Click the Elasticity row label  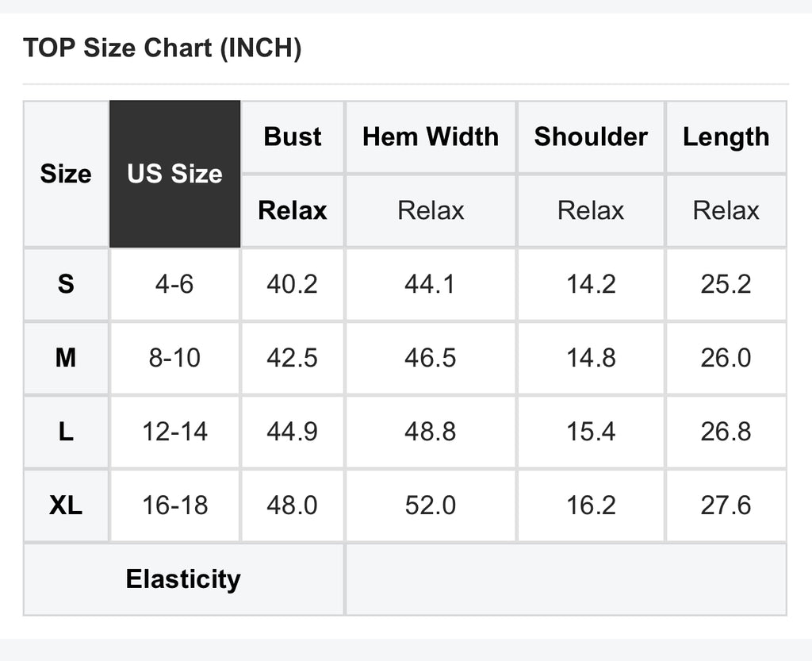click(183, 579)
